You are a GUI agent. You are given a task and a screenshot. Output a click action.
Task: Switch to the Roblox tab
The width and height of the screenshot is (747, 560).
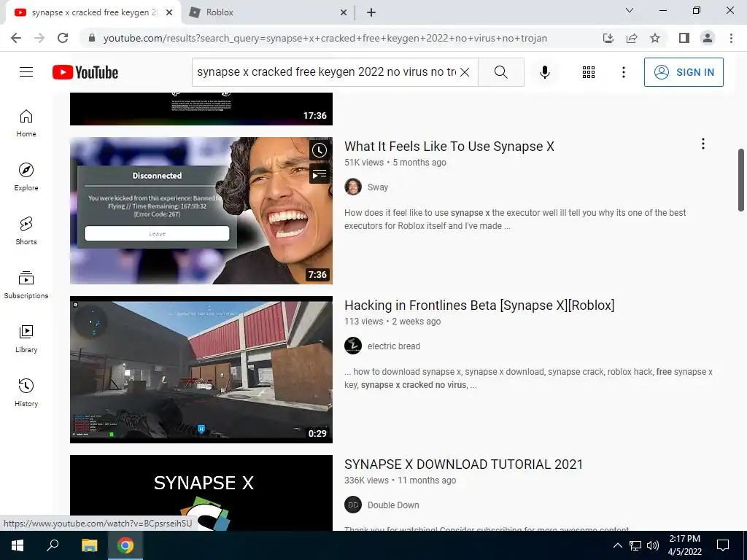[268, 12]
